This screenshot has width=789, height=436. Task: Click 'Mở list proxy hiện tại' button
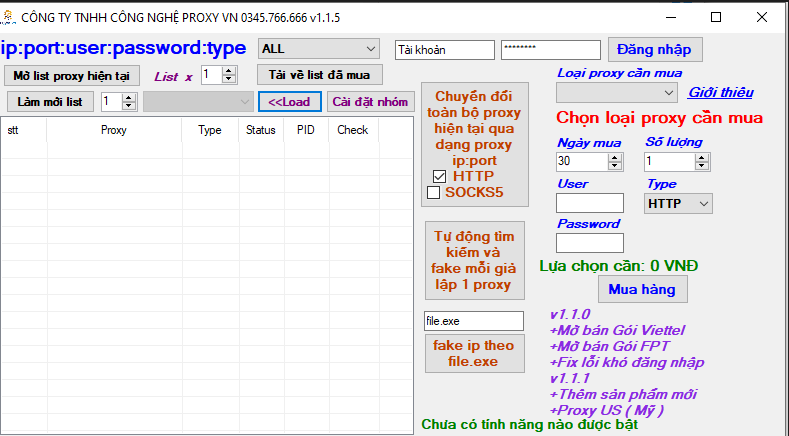[72, 76]
